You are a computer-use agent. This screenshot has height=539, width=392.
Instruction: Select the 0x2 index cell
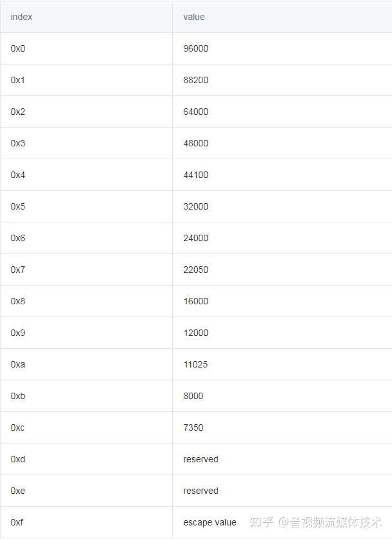click(x=18, y=112)
